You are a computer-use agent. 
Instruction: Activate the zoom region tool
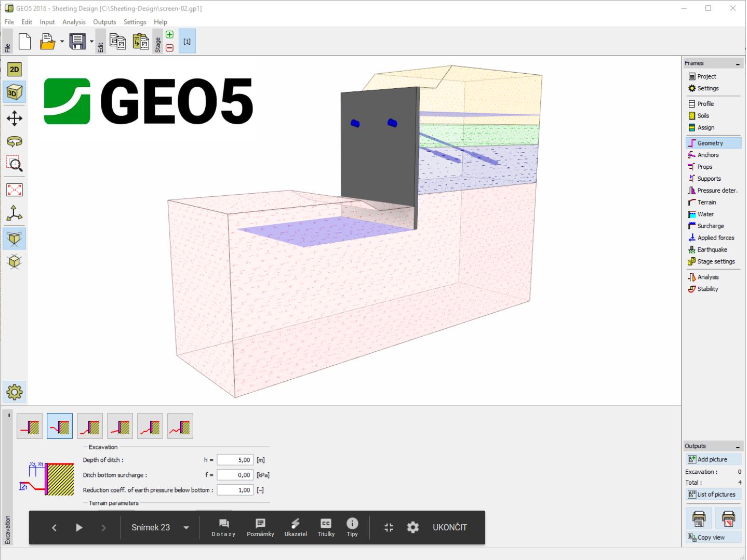click(x=14, y=165)
